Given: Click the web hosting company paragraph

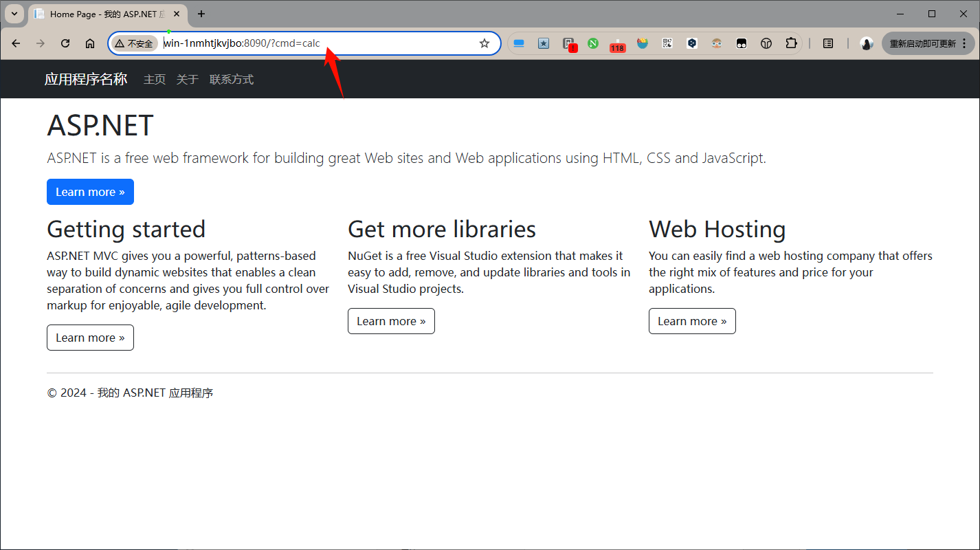Looking at the screenshot, I should 790,272.
